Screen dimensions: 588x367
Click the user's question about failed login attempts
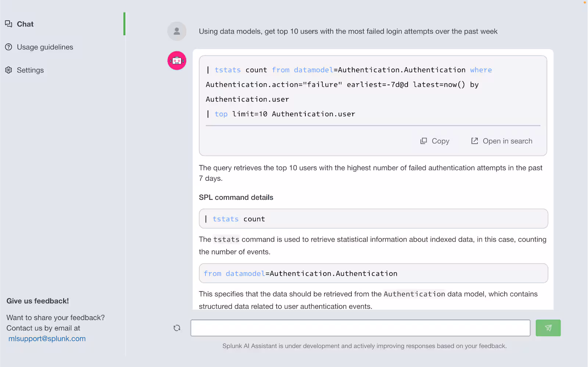(348, 31)
